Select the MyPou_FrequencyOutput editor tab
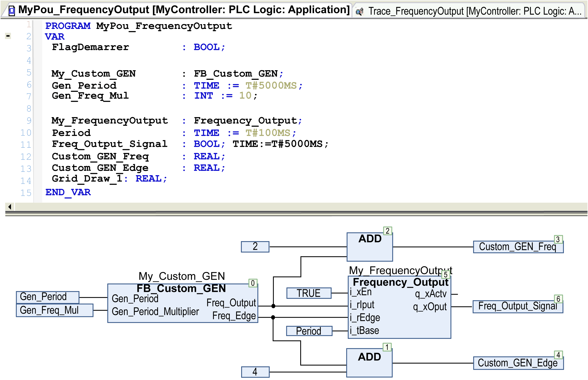The width and height of the screenshot is (588, 380). coord(184,10)
